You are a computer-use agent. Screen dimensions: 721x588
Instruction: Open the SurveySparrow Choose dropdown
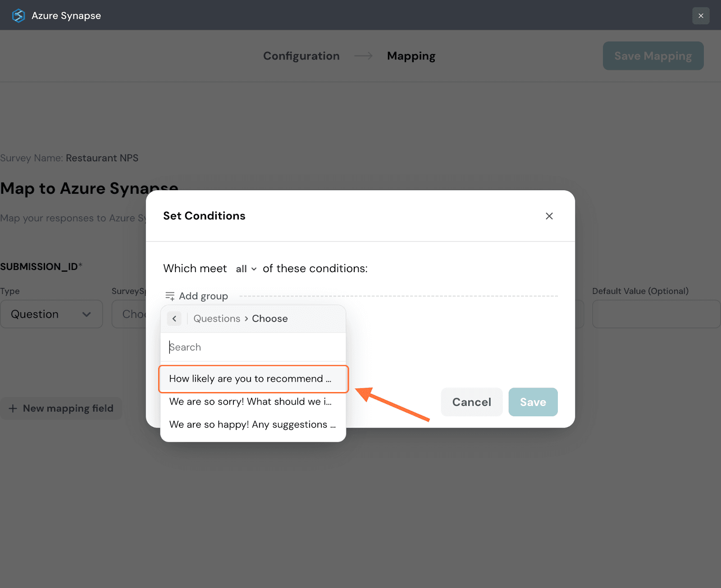130,314
